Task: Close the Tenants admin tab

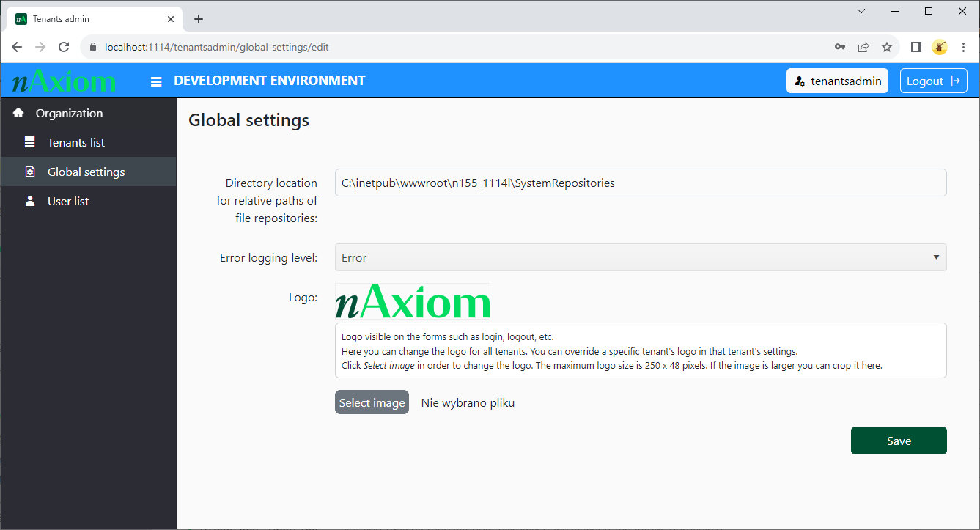Action: 171,19
